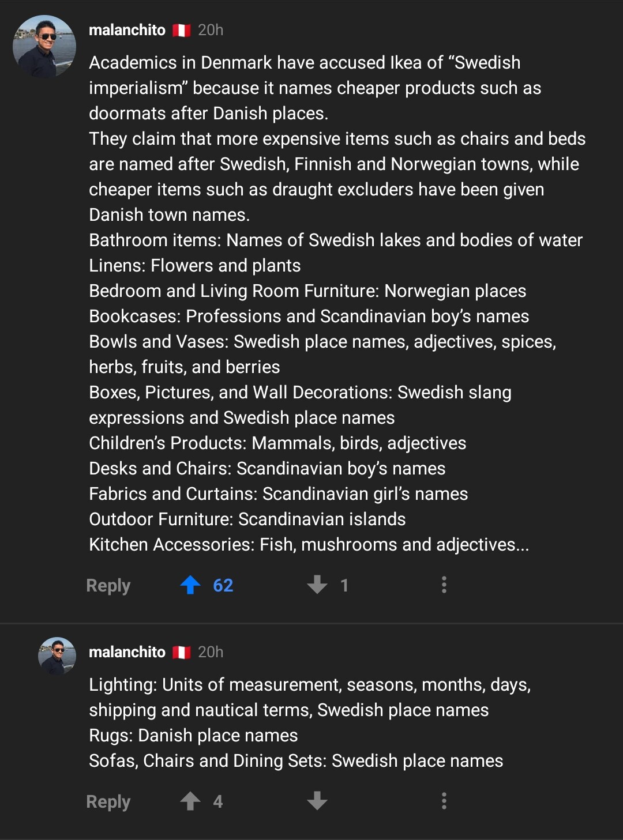This screenshot has width=623, height=840.
Task: Open more options for the first comment
Action: pos(444,585)
